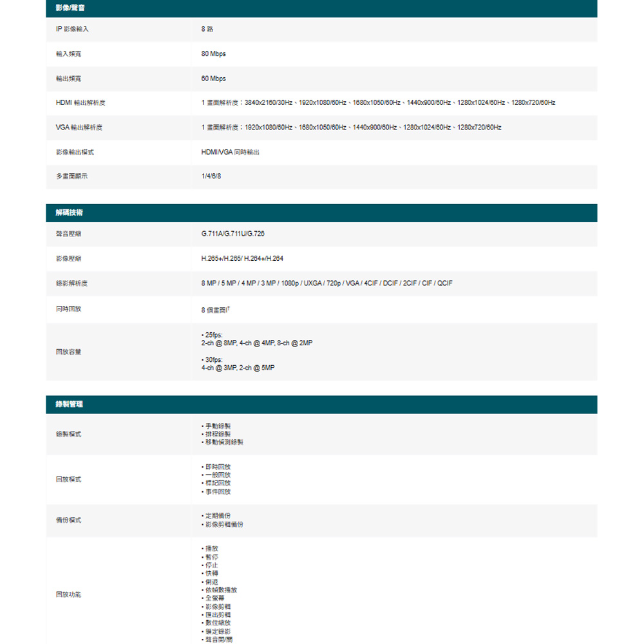The width and height of the screenshot is (644, 644).
Task: Click the VGA resolution list starting with 1920x1080/60Hz
Action: tap(351, 128)
